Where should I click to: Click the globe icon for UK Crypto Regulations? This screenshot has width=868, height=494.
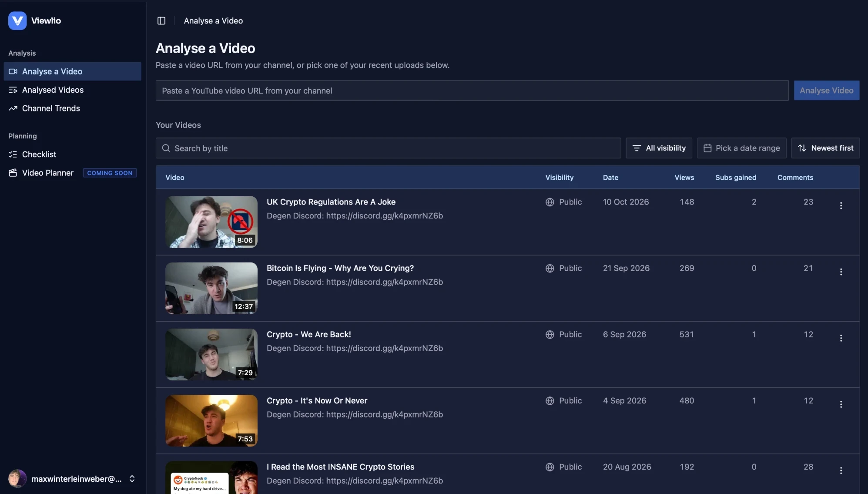[x=550, y=202]
